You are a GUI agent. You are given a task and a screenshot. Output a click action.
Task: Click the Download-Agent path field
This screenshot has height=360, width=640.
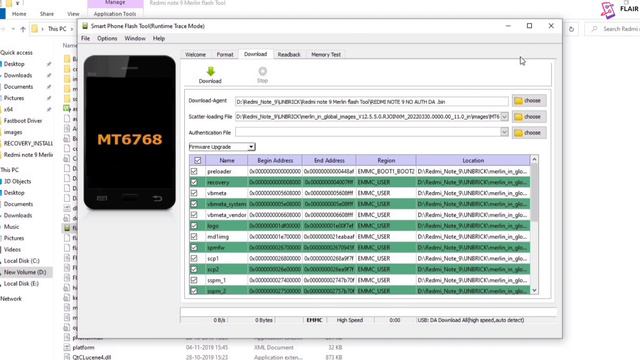[371, 101]
